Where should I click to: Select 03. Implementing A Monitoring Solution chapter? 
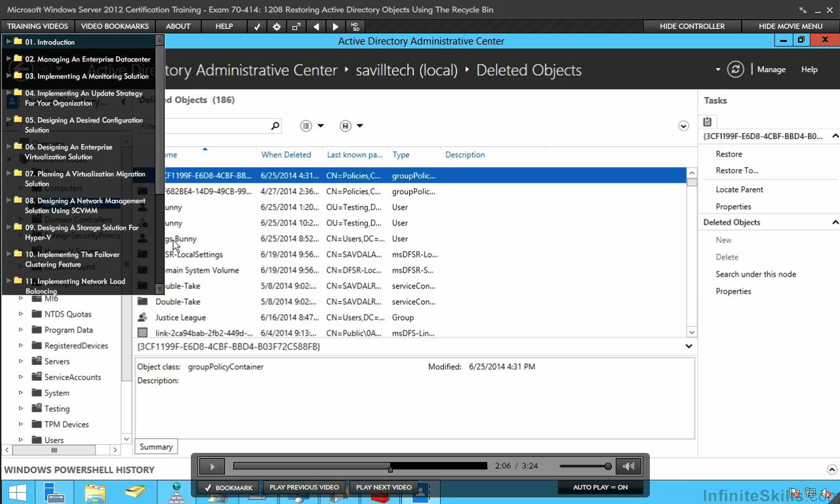click(x=87, y=76)
